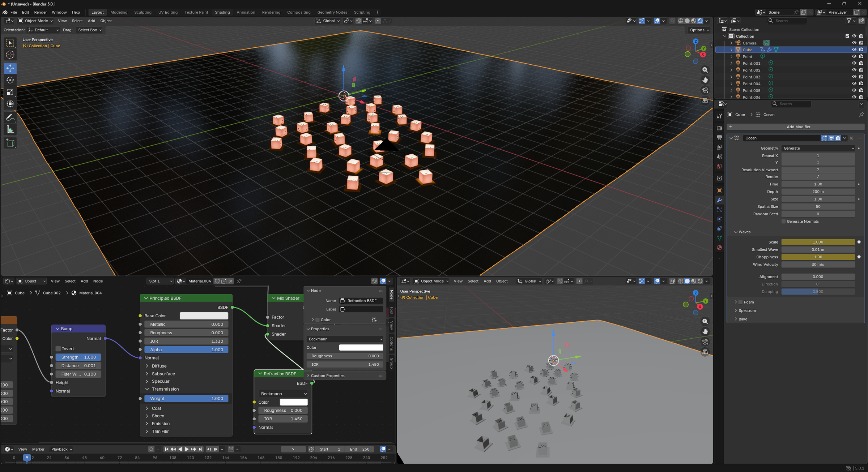
Task: Switch to the Shading workspace tab
Action: pyautogui.click(x=222, y=12)
